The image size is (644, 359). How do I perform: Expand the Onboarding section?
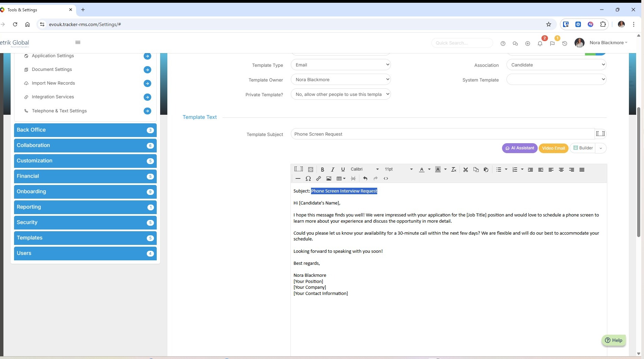point(85,192)
